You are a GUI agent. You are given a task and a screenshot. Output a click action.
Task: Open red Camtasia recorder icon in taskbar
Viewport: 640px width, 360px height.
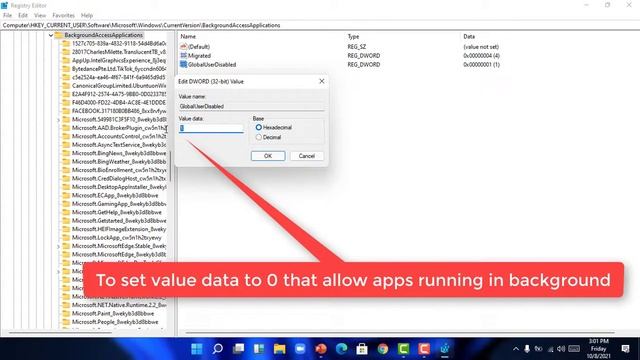click(x=424, y=349)
